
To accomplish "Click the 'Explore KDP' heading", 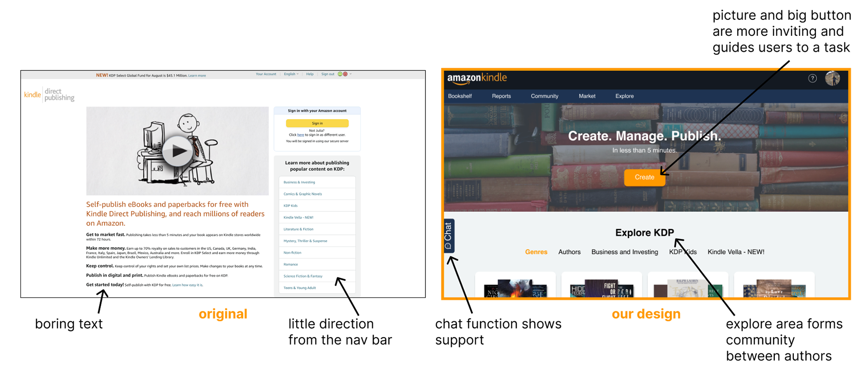I will (645, 233).
